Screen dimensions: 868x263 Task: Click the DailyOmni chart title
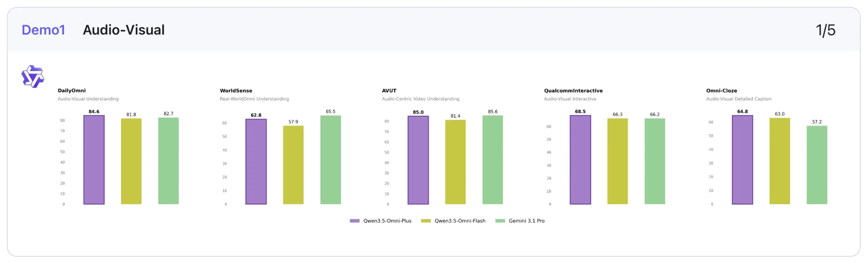coord(72,90)
